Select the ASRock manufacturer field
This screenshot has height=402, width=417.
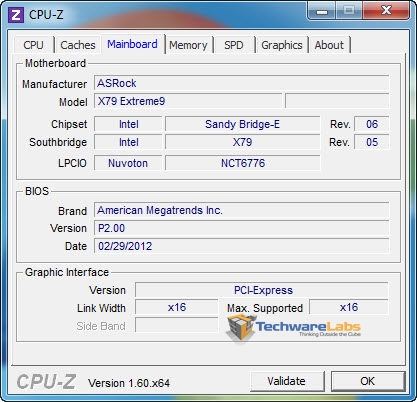242,83
